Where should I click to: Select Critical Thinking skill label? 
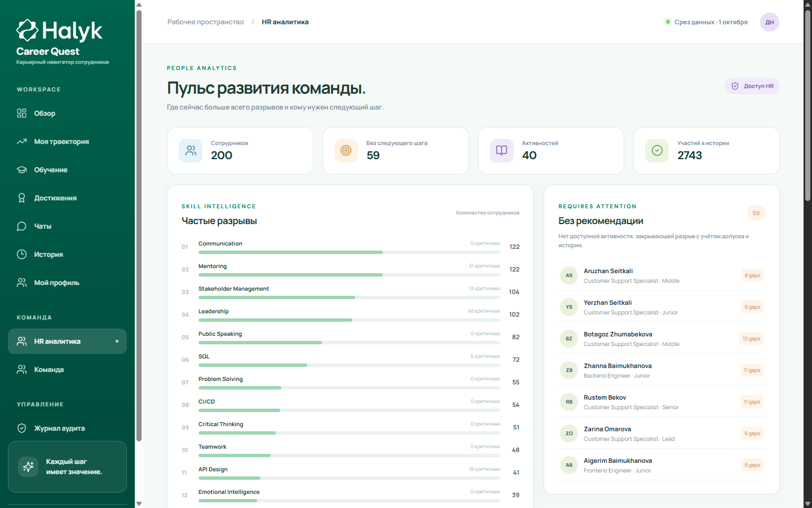coord(221,424)
